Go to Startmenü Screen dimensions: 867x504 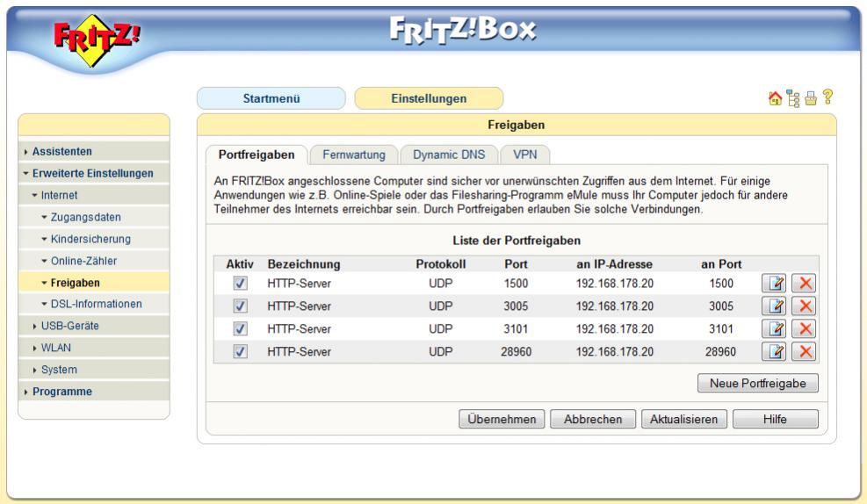(x=271, y=98)
